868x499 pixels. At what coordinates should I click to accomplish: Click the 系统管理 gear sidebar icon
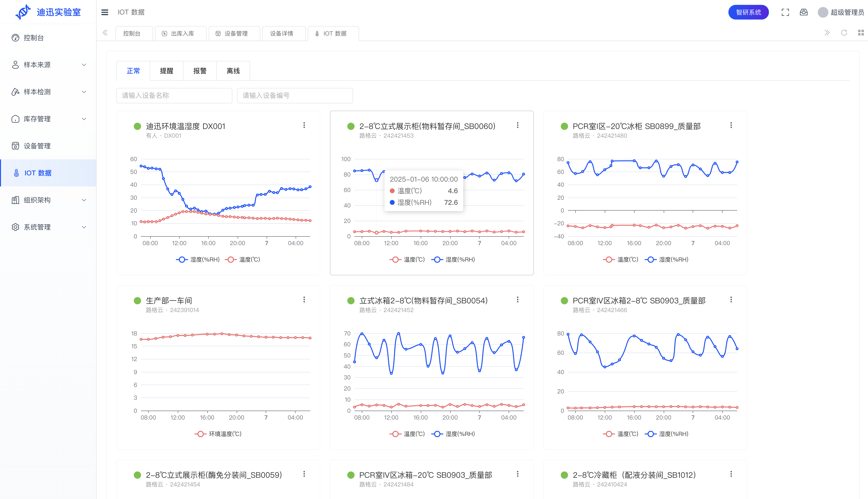(15, 227)
